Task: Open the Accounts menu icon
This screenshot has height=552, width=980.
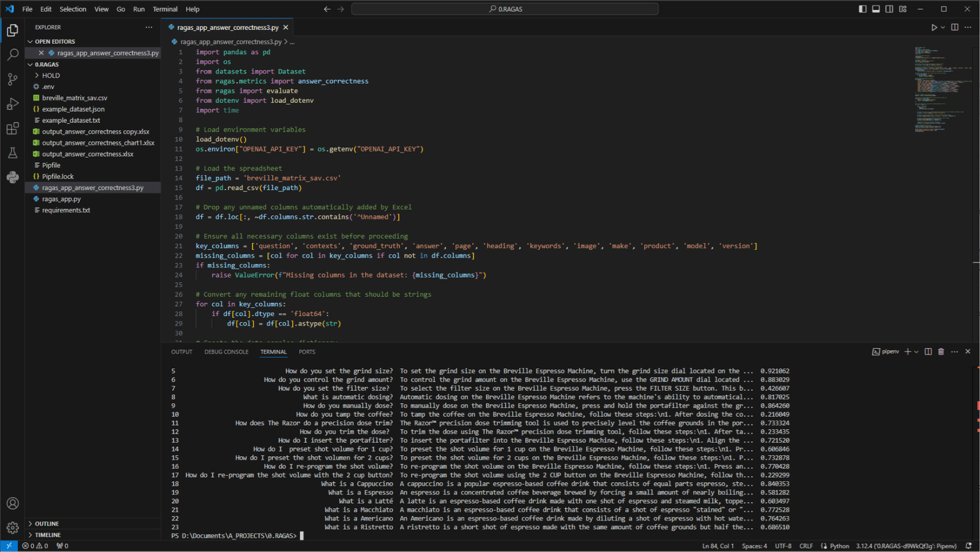Action: (12, 503)
